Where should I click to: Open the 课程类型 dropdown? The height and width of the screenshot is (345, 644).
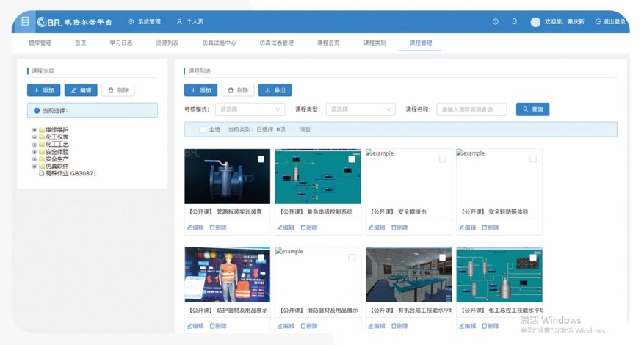point(361,109)
